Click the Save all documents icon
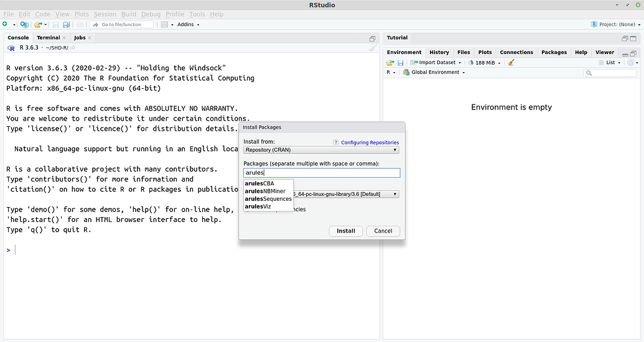This screenshot has width=644, height=342. point(66,25)
